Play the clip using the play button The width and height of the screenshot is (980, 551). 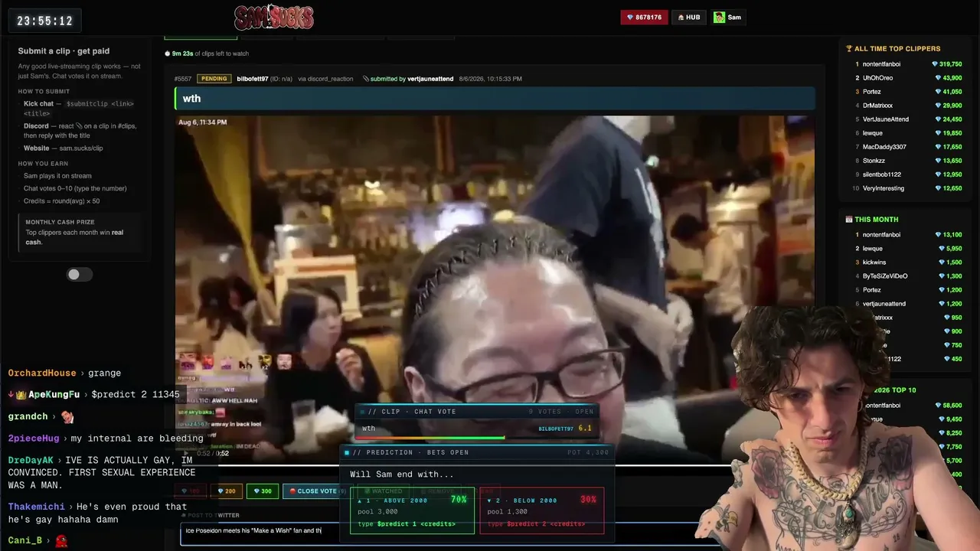pyautogui.click(x=185, y=453)
